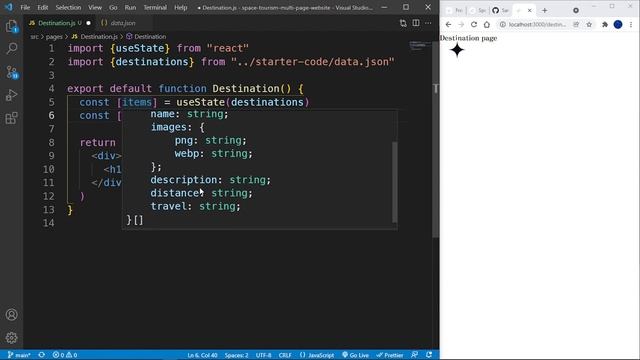Image resolution: width=640 pixels, height=360 pixels.
Task: Close the active Chrome tab
Action: (x=529, y=10)
